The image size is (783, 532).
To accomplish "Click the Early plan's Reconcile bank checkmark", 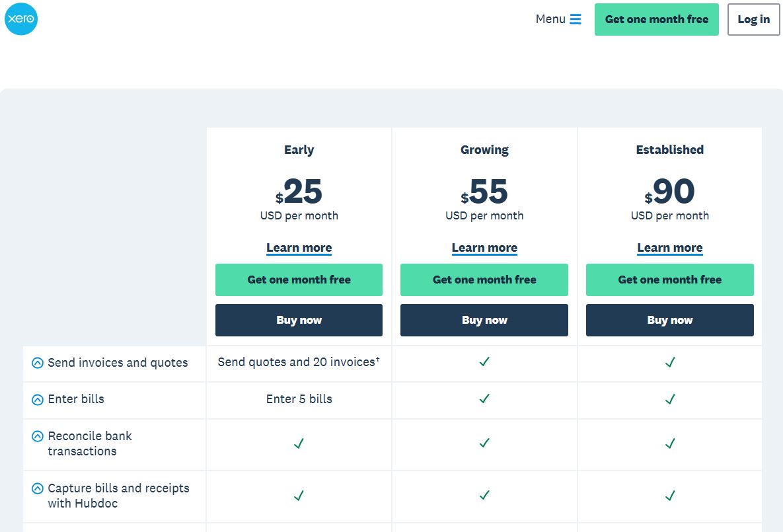I will coord(299,444).
